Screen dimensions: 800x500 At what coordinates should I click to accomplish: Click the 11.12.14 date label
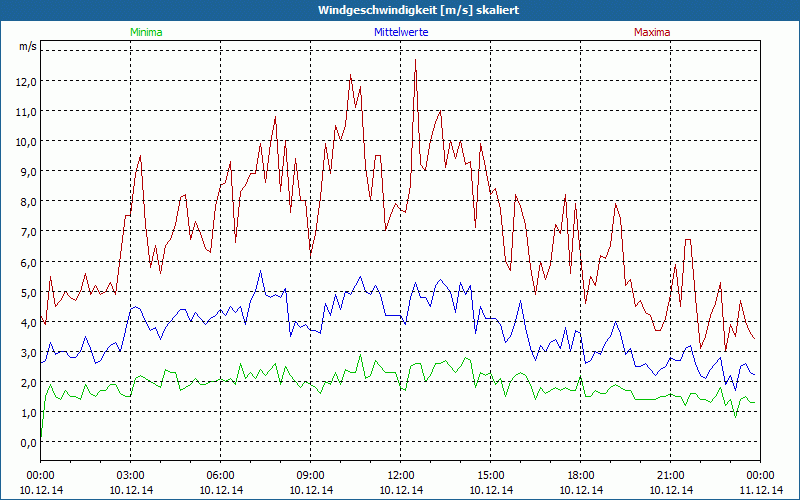(x=760, y=490)
